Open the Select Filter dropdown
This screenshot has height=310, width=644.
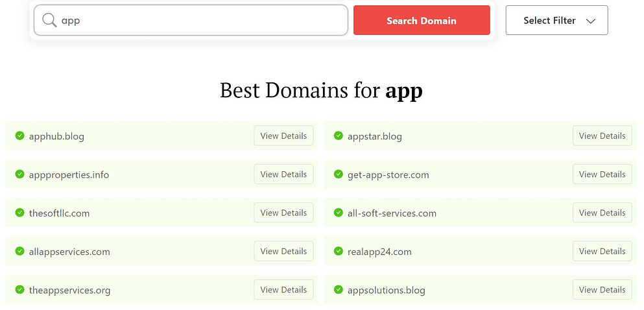[556, 21]
